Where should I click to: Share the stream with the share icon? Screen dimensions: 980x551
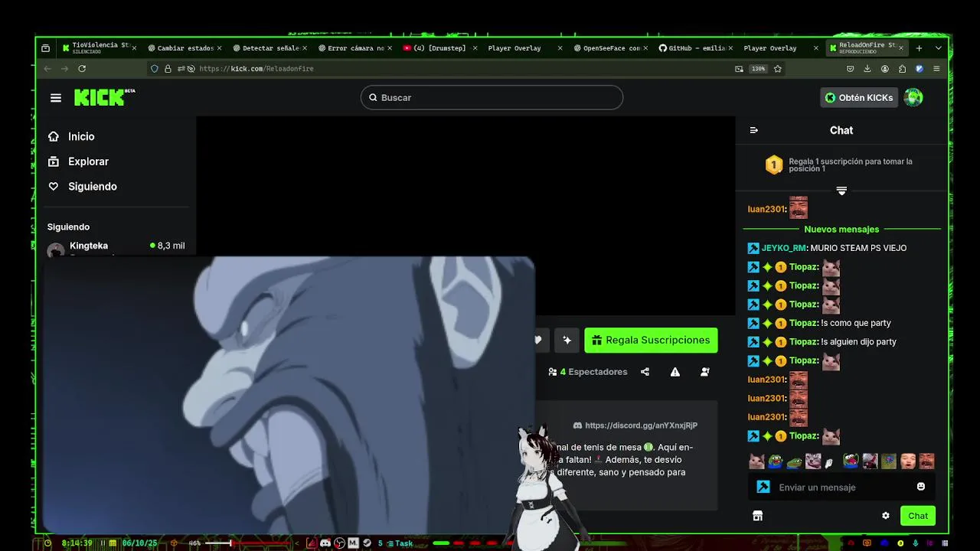pyautogui.click(x=645, y=372)
